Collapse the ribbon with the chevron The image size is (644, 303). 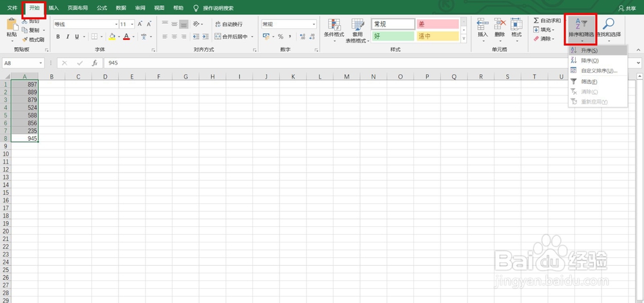click(639, 50)
